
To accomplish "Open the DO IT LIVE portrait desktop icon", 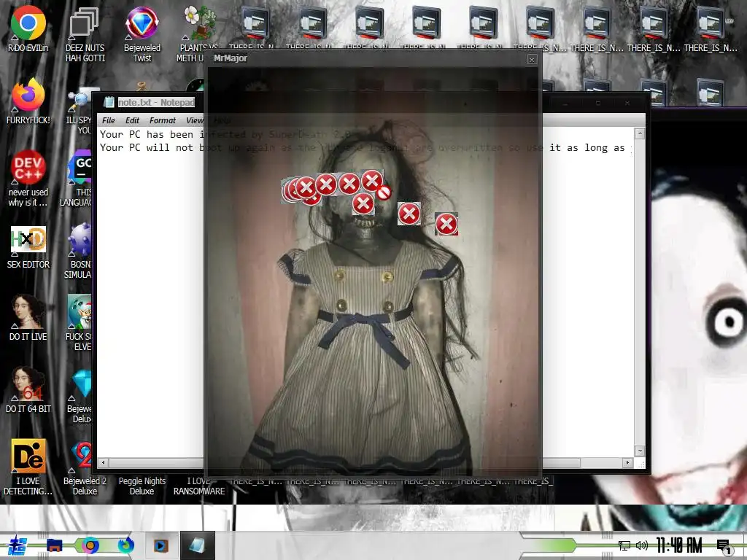I will pos(28,311).
